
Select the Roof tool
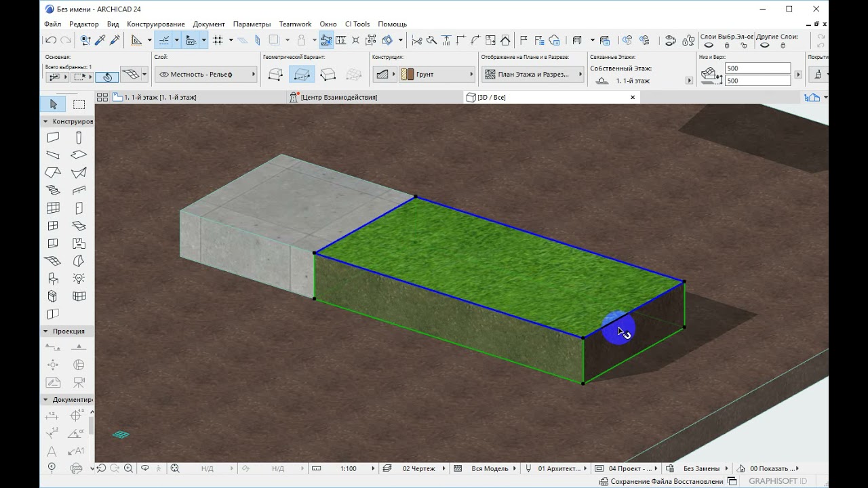[54, 173]
